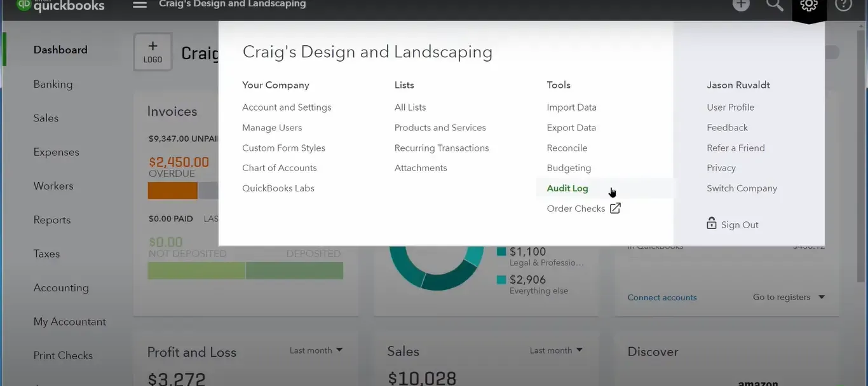The image size is (868, 386).
Task: Open Account and Settings
Action: point(287,107)
